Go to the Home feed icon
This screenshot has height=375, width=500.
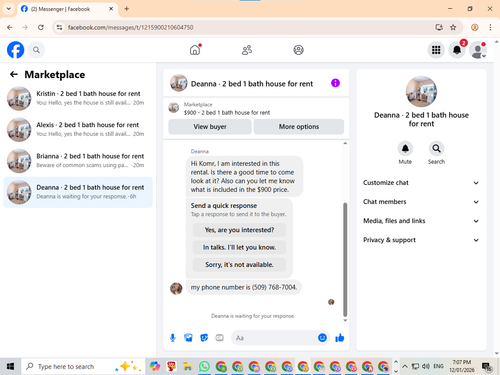pyautogui.click(x=195, y=50)
